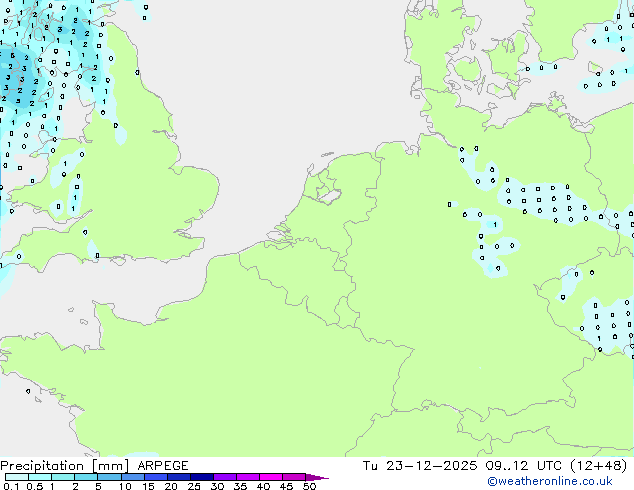Screen dimensions: 634x490
Task: Click the '45' legend scale label
Action: (286, 486)
